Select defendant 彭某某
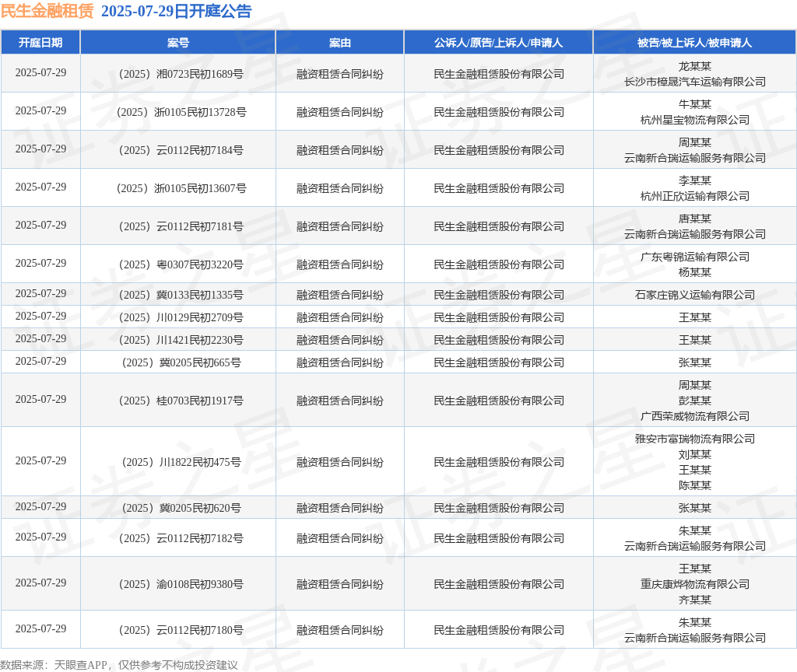This screenshot has height=672, width=797. click(695, 401)
